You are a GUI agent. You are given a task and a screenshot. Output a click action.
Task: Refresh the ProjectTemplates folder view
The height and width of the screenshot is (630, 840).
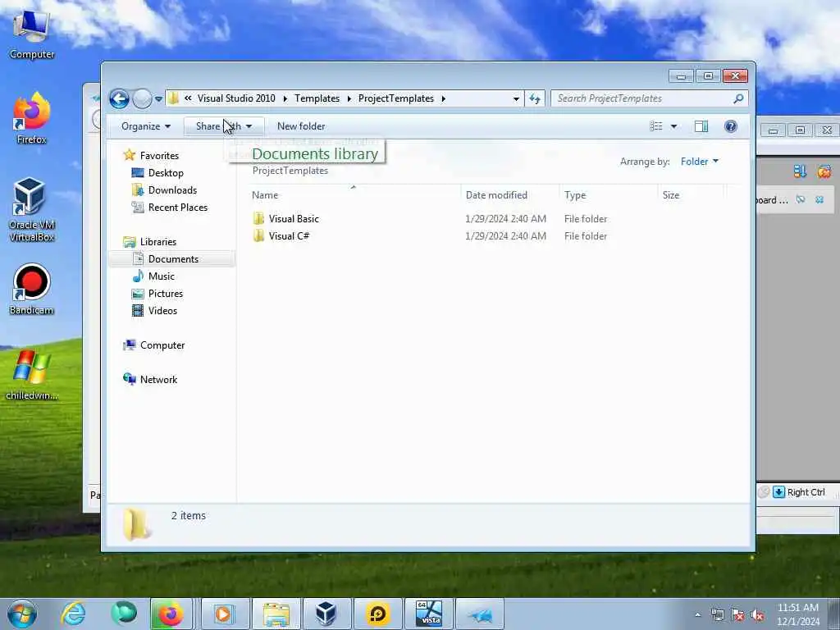(x=535, y=98)
